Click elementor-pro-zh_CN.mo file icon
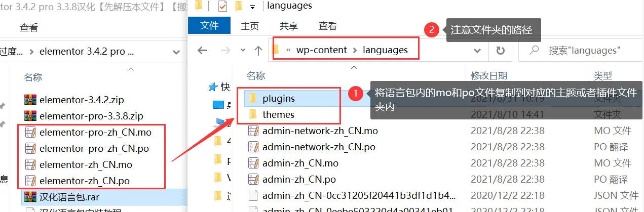Image resolution: width=644 pixels, height=212 pixels. (30, 132)
